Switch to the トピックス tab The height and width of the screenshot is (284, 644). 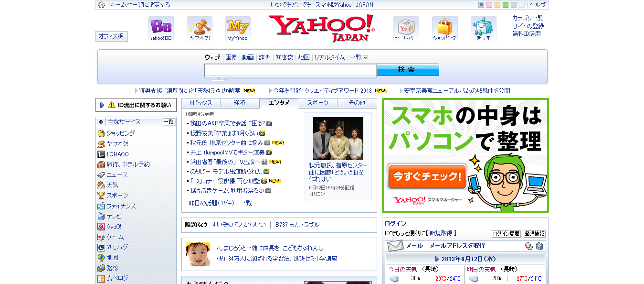tap(201, 103)
